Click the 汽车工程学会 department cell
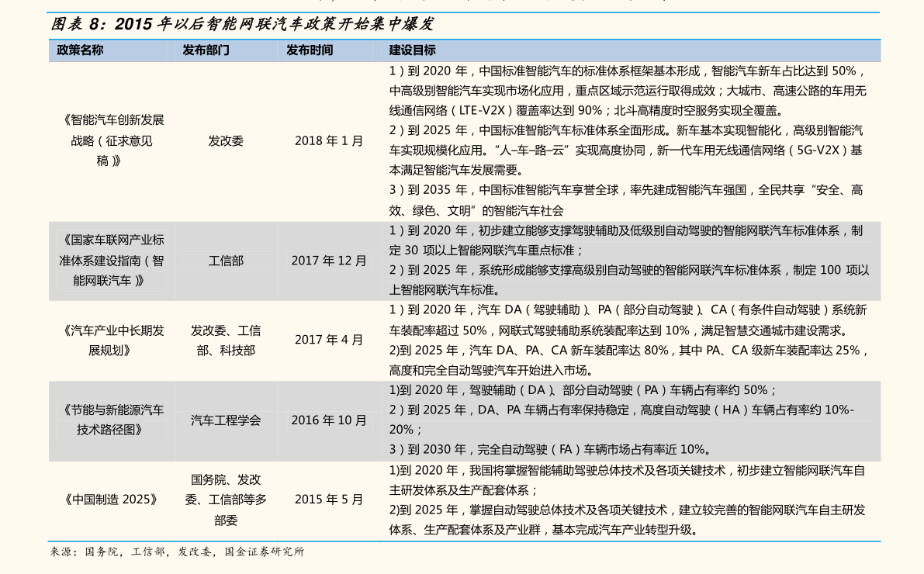 (226, 420)
